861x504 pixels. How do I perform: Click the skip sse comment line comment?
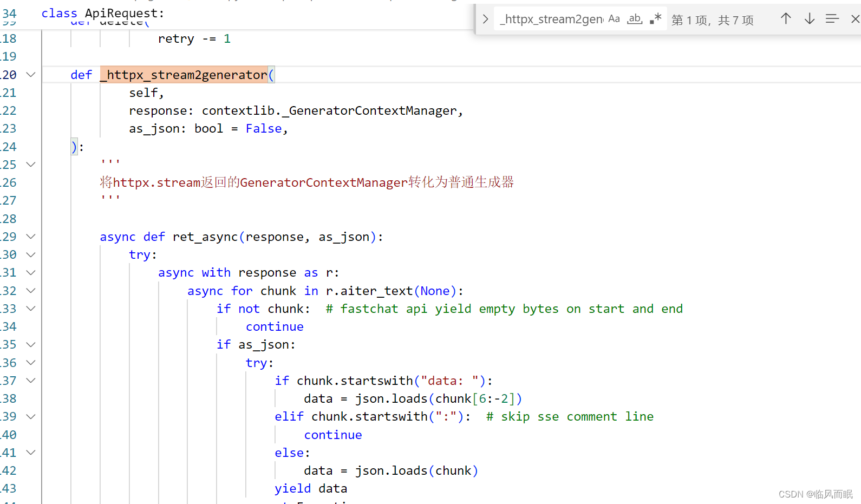coord(570,416)
